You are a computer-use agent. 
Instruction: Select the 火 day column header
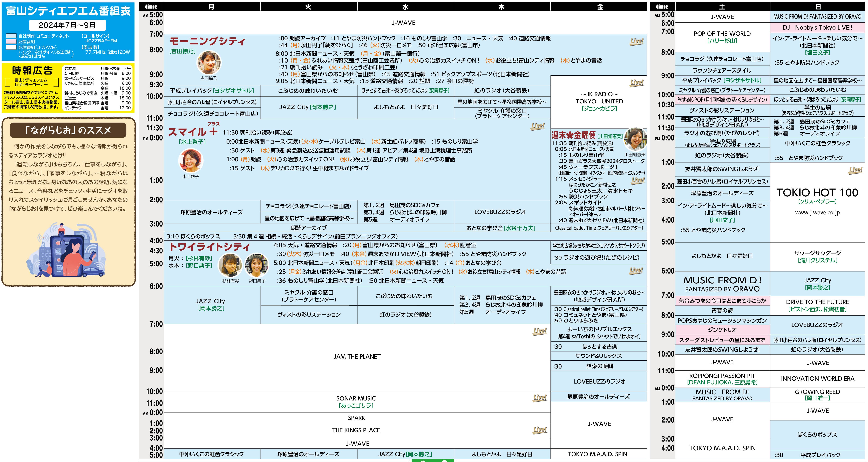(309, 7)
